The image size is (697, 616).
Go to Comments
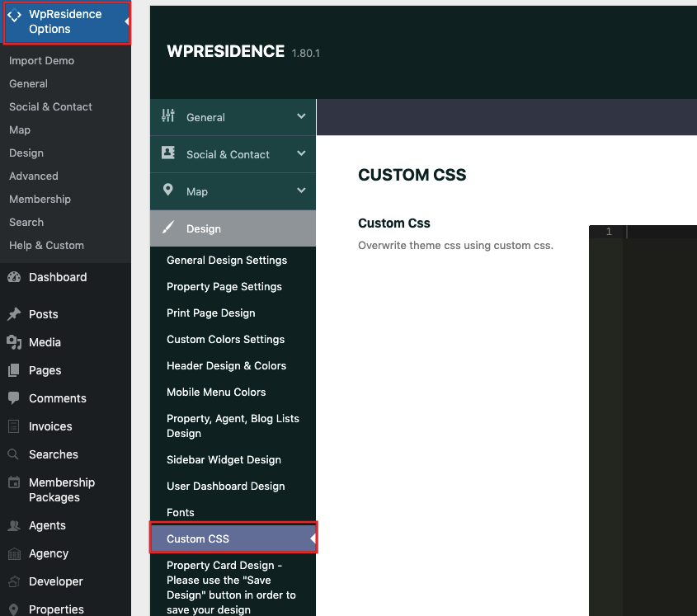(58, 398)
